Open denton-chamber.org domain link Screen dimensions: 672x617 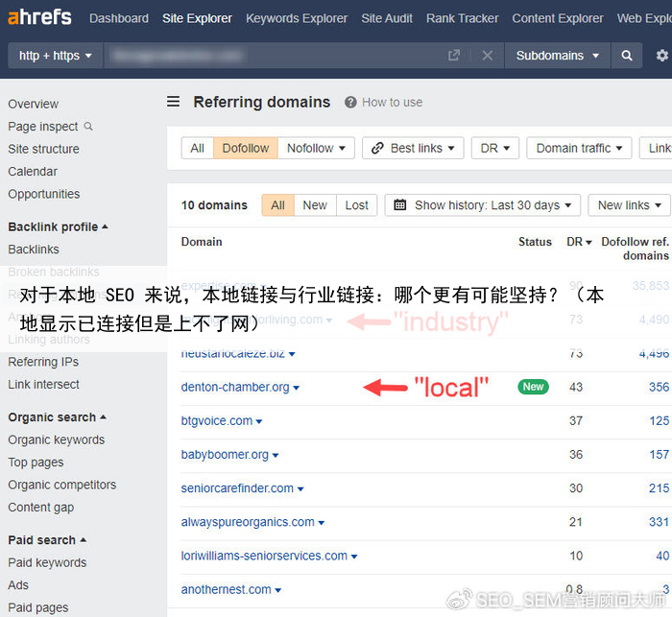[x=235, y=388]
